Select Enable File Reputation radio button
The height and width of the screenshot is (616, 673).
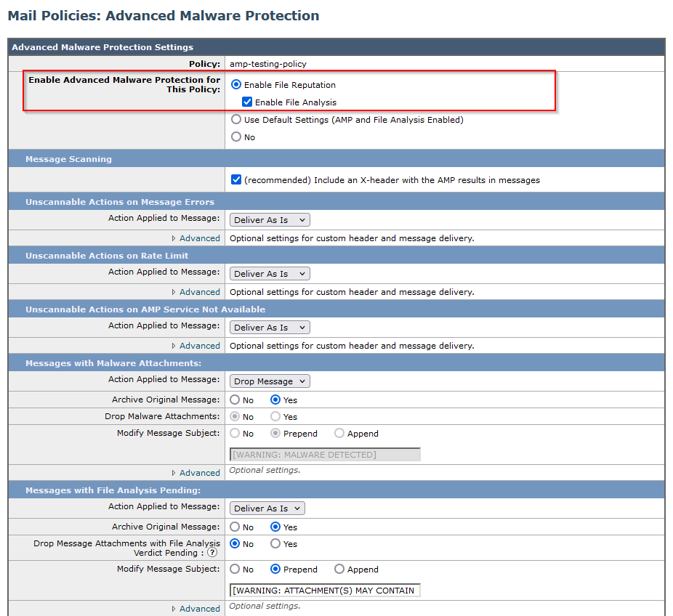tap(236, 84)
